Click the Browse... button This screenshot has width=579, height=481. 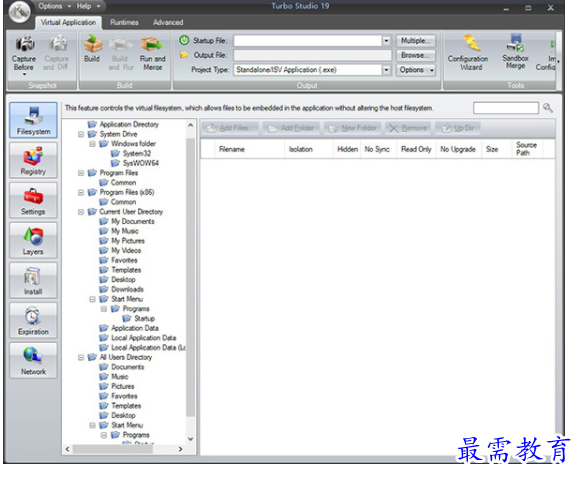416,55
